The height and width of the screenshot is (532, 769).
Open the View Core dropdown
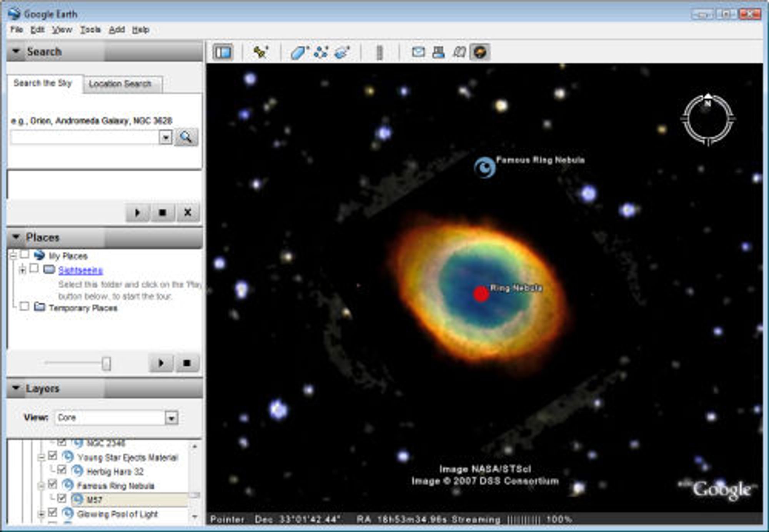[x=171, y=417]
